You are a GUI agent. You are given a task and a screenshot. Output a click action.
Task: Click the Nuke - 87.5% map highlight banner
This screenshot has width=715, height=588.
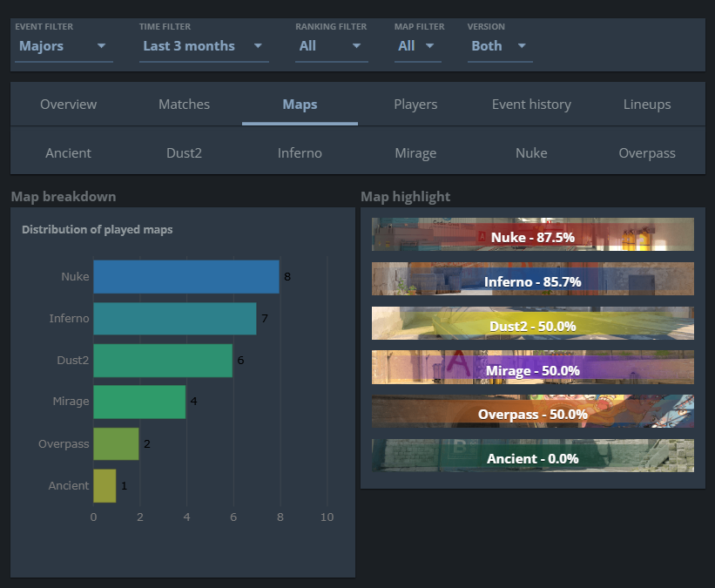pyautogui.click(x=533, y=234)
